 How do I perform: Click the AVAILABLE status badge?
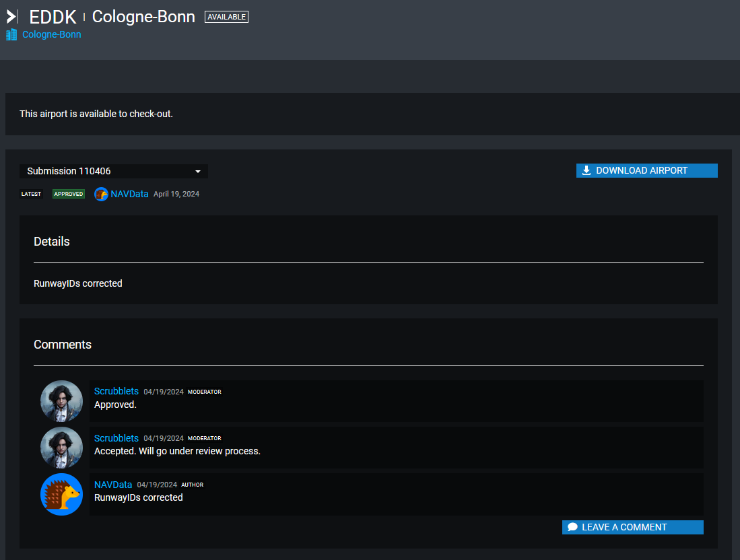point(226,17)
